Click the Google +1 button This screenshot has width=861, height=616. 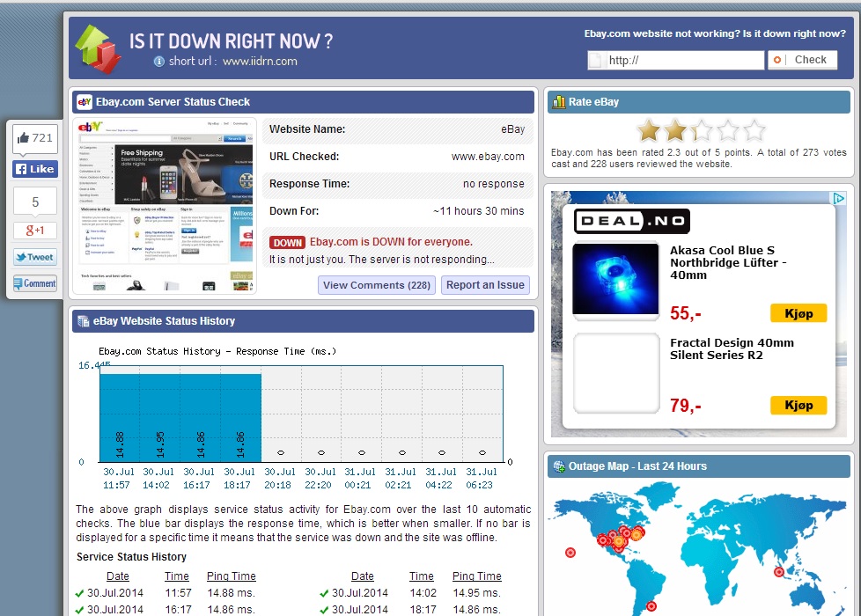pos(35,231)
